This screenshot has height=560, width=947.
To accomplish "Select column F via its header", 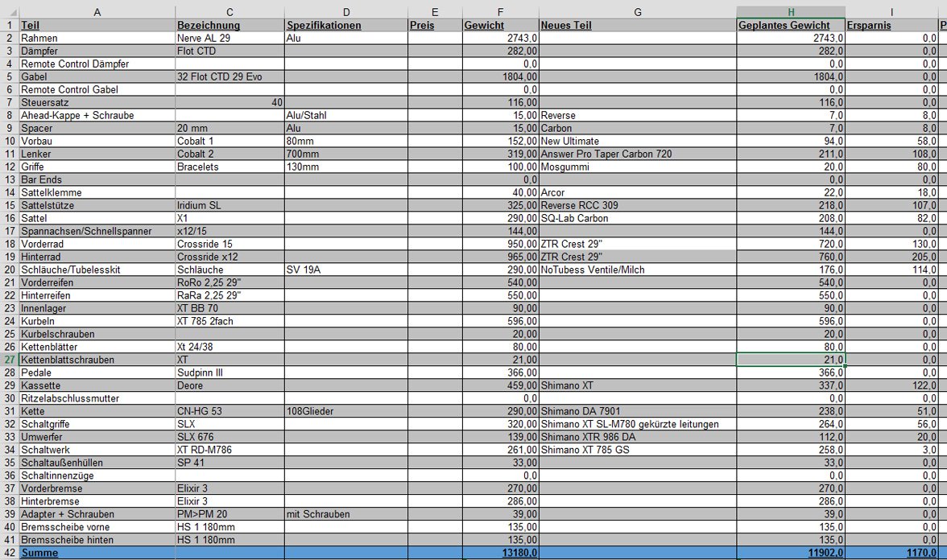I will tap(500, 12).
